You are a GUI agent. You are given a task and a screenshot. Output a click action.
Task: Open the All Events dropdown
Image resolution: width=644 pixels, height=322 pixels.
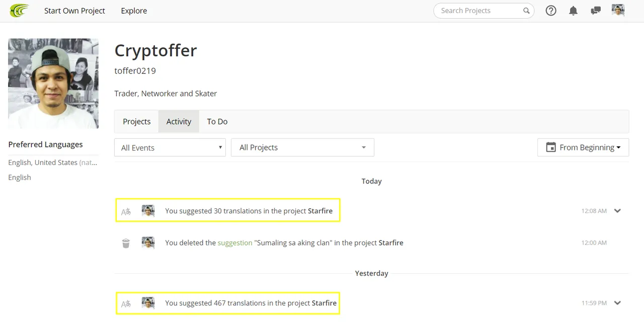pyautogui.click(x=170, y=147)
